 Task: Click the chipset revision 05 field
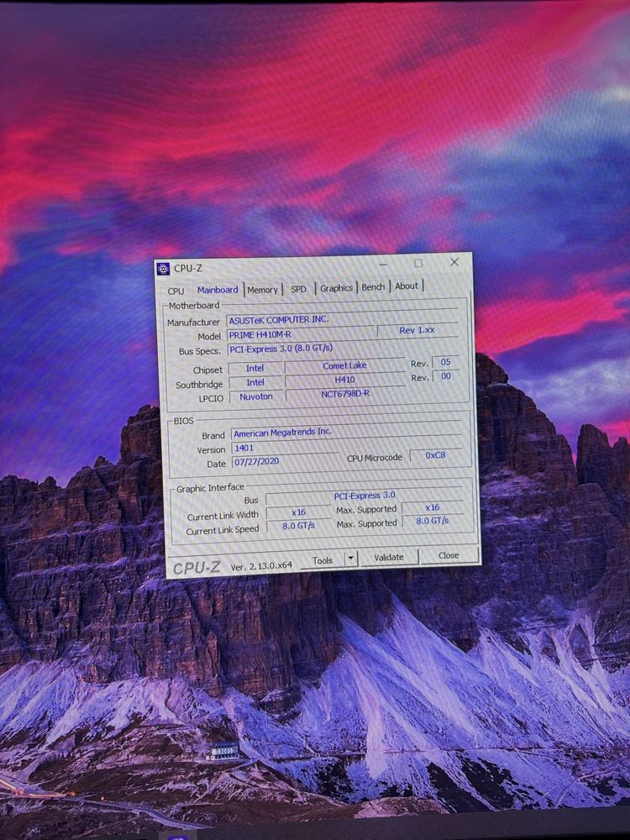click(446, 362)
